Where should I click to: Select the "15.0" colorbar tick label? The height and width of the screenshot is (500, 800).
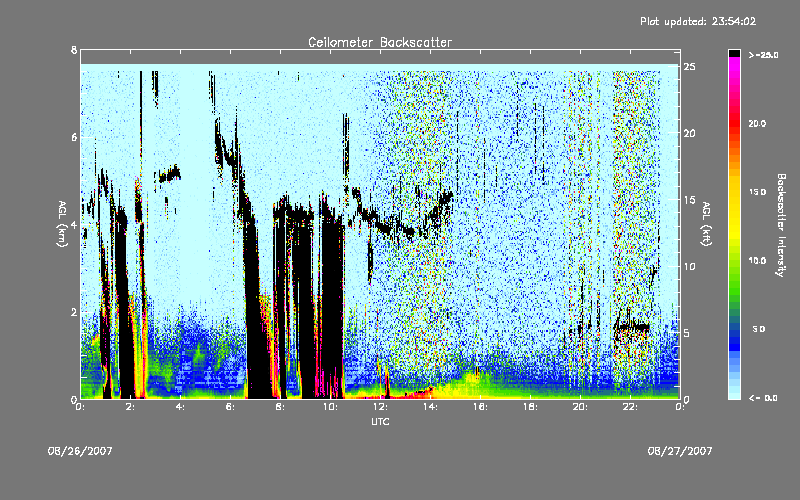(757, 192)
